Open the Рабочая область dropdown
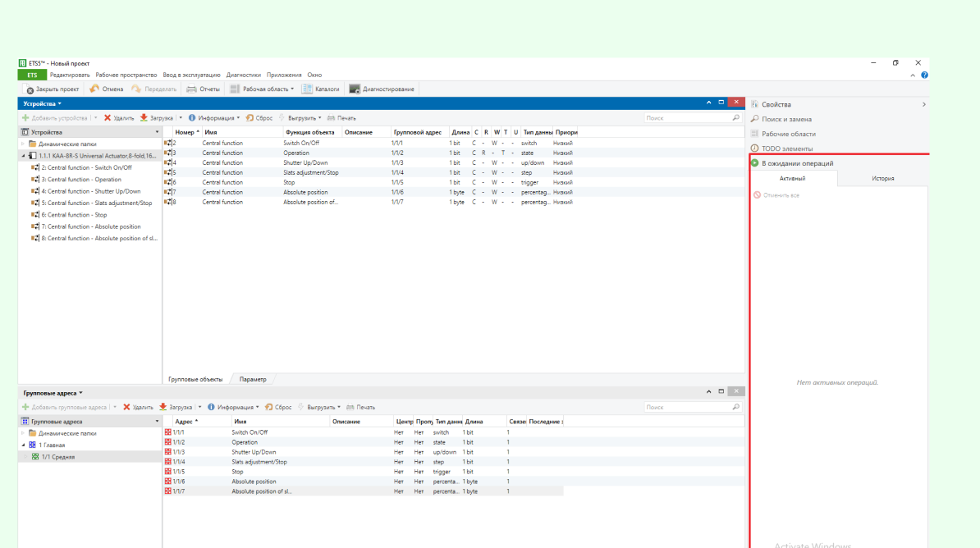The image size is (980, 548). [x=262, y=89]
